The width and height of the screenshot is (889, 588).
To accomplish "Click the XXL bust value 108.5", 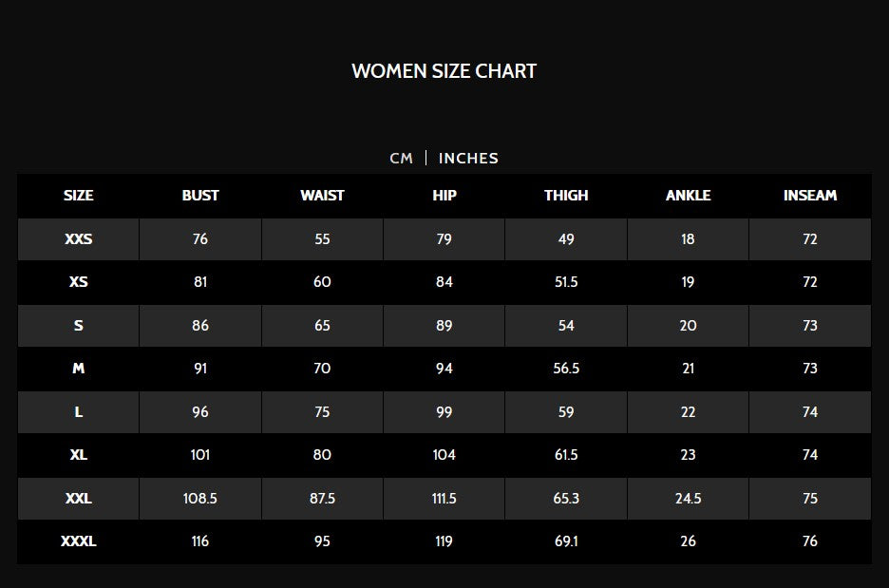I will click(x=200, y=499).
